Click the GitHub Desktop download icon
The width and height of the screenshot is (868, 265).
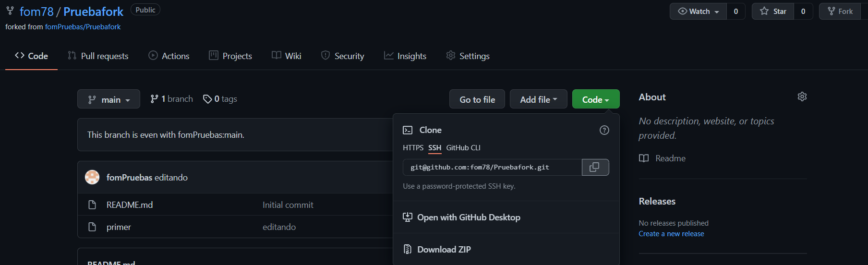coord(408,217)
